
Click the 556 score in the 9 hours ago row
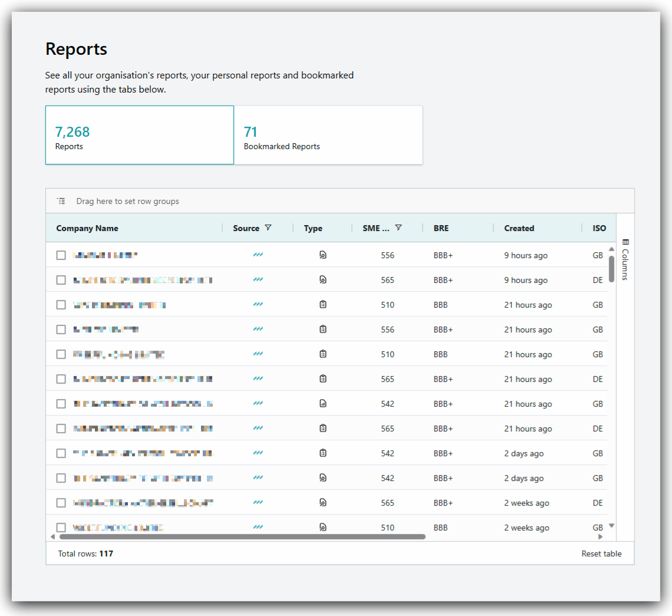coord(387,255)
